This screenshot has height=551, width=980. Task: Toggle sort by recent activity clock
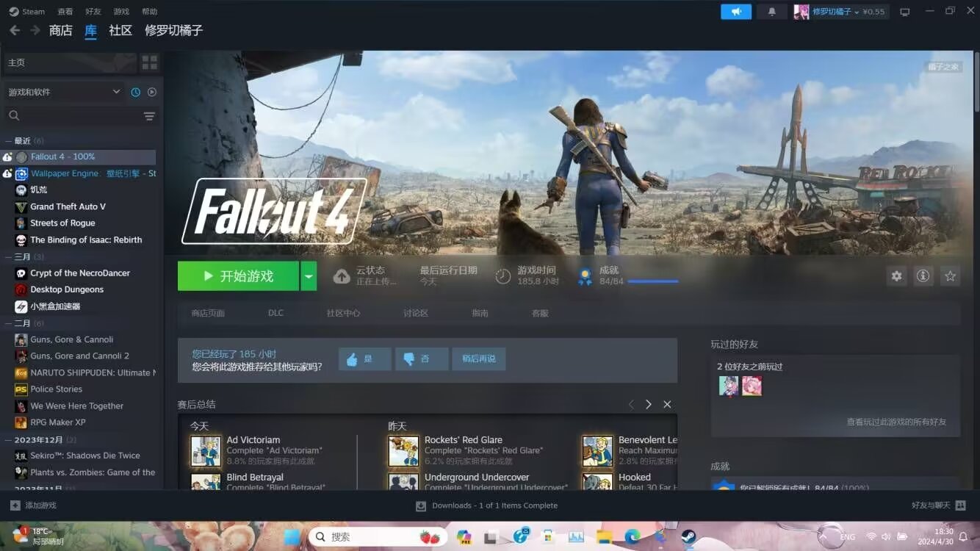(136, 92)
